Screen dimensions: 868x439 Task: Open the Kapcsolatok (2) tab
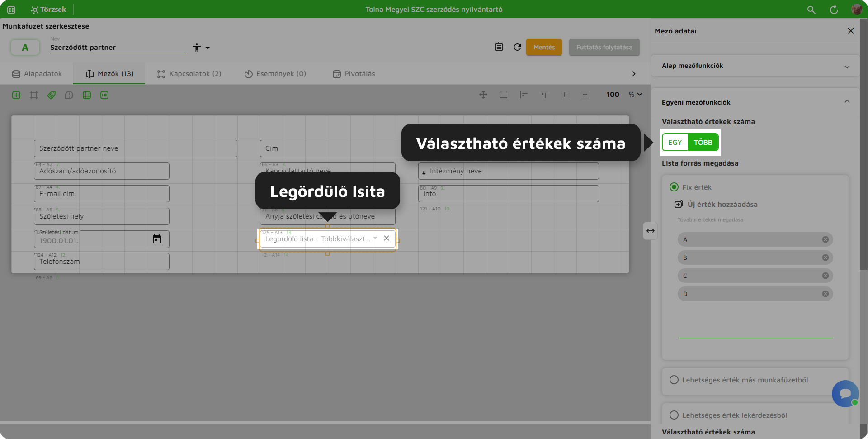click(x=189, y=74)
